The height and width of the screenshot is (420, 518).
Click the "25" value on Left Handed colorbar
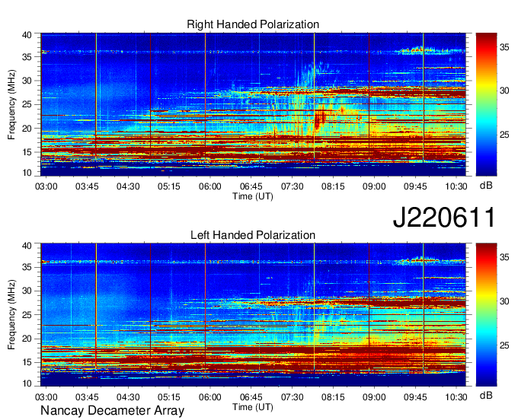[504, 345]
